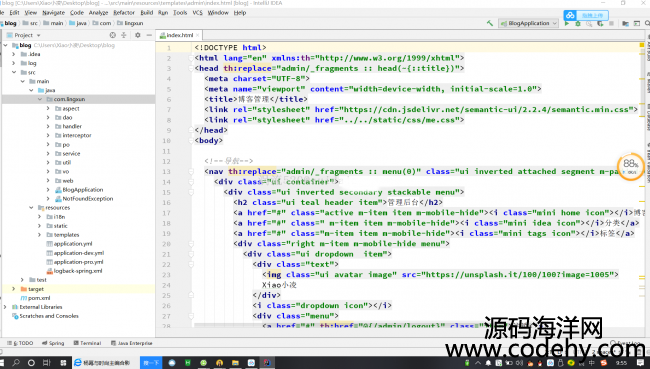
Task: Open the Terminal tool window
Action: click(87, 343)
